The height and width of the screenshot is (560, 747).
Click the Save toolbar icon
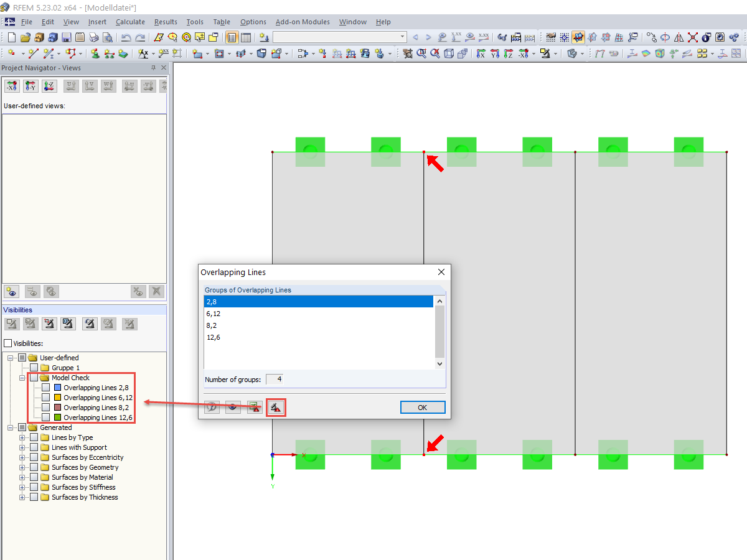(66, 37)
